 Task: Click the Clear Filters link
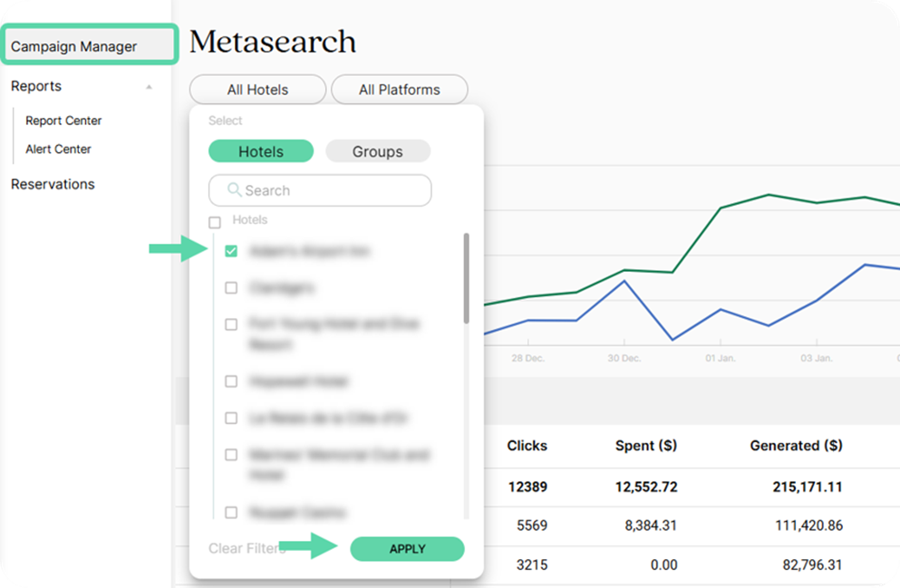coord(247,548)
